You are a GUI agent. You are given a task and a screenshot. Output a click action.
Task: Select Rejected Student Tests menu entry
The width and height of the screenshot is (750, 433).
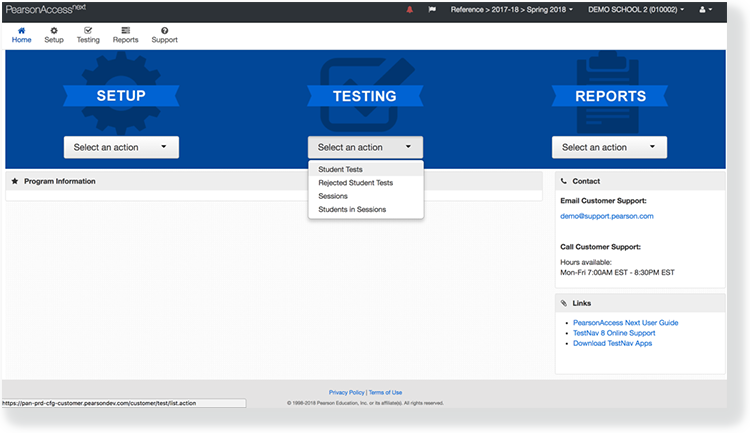click(x=355, y=183)
